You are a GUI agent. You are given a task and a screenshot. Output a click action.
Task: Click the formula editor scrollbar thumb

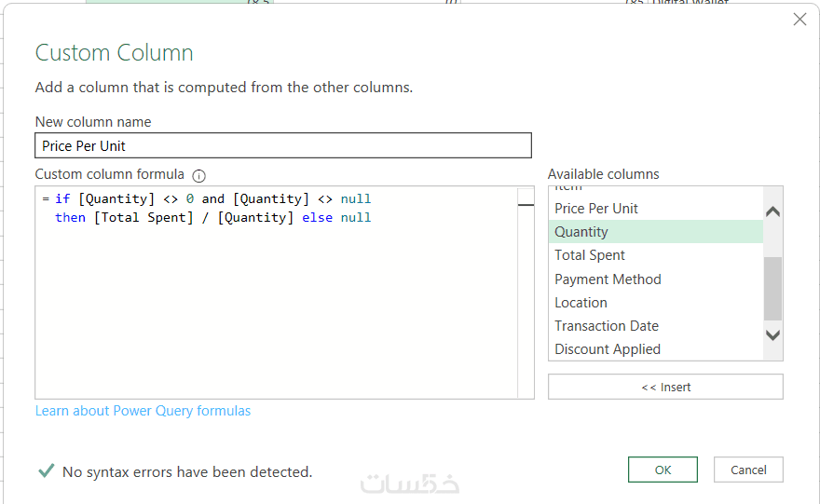526,204
